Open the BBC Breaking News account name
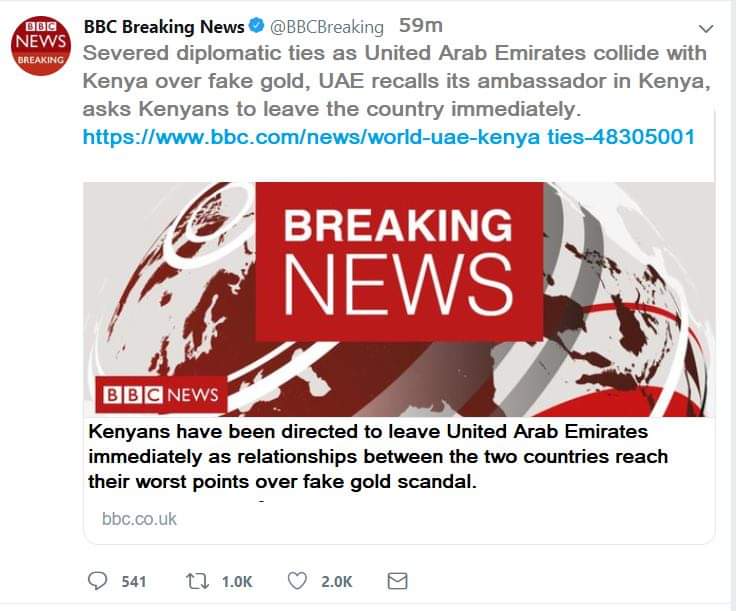This screenshot has width=736, height=611. tap(164, 26)
